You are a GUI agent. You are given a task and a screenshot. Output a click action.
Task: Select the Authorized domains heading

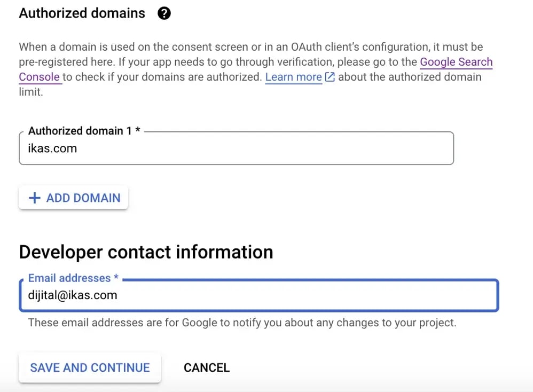click(x=82, y=13)
